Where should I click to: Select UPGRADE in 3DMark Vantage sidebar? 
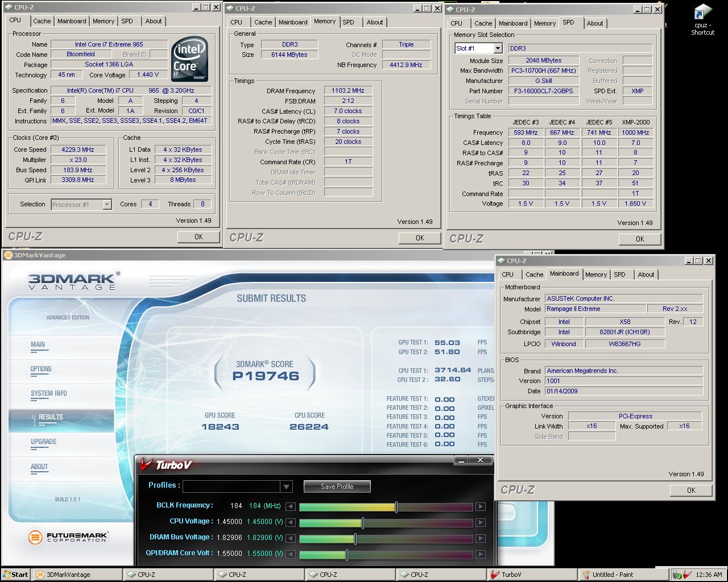coord(44,442)
